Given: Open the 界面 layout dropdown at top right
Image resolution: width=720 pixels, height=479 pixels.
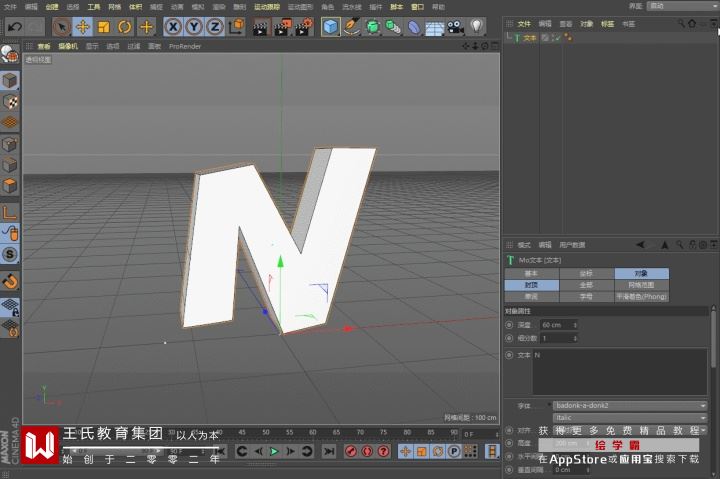Looking at the screenshot, I should coord(681,6).
